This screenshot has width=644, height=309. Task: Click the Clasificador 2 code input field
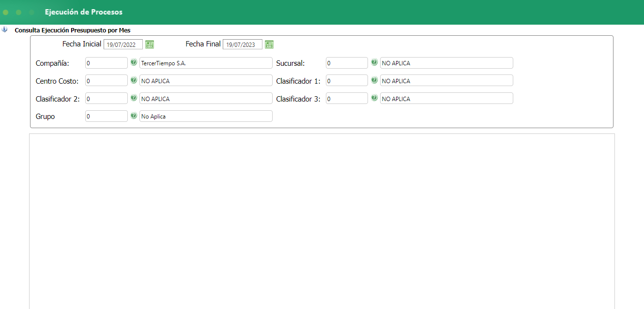pyautogui.click(x=107, y=98)
